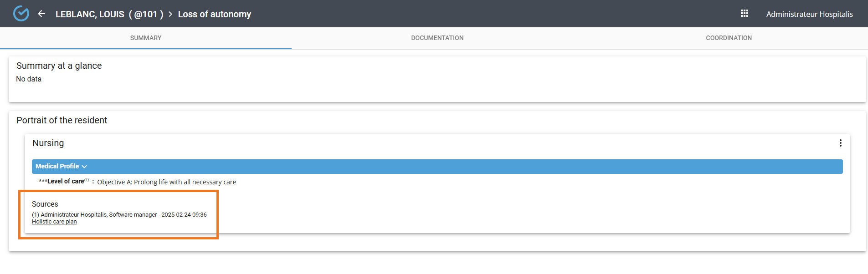Click the Loss of autonomy breadcrumb
Image resolution: width=868 pixels, height=274 pixels.
[x=214, y=14]
